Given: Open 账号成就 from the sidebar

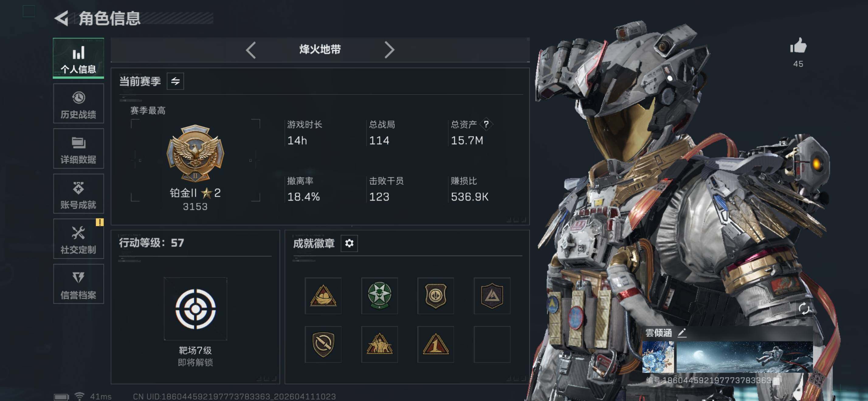Looking at the screenshot, I should pyautogui.click(x=78, y=194).
